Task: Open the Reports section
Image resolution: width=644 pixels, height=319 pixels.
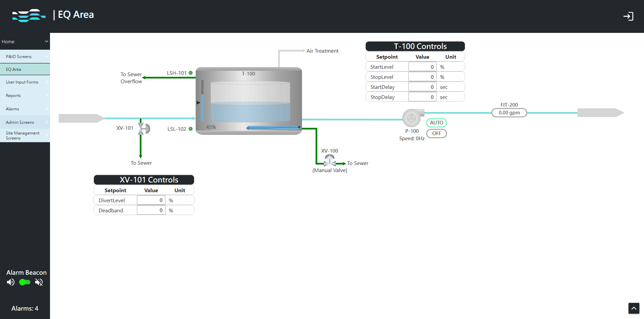Action: pos(25,95)
